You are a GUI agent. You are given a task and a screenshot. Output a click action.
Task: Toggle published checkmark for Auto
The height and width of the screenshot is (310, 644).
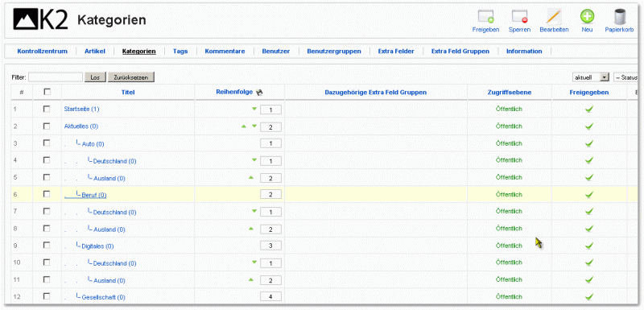coord(589,143)
